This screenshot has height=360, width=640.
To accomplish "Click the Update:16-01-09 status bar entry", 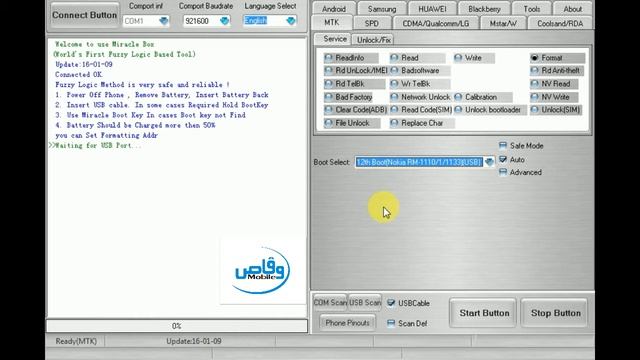I will 193,341.
